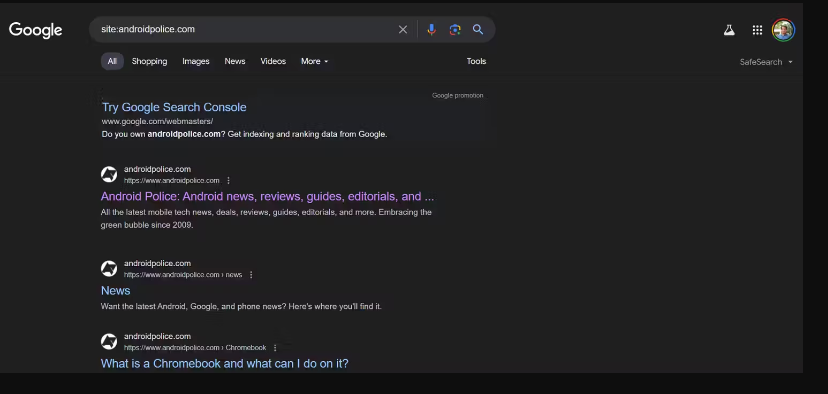Switch to the News tab
Image resolution: width=828 pixels, height=394 pixels.
235,61
